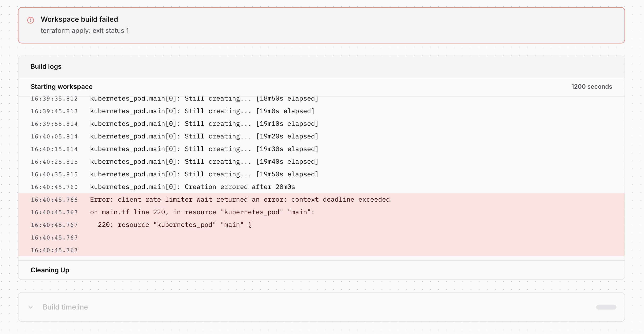Select the context deadline exceeded error line

tap(240, 200)
